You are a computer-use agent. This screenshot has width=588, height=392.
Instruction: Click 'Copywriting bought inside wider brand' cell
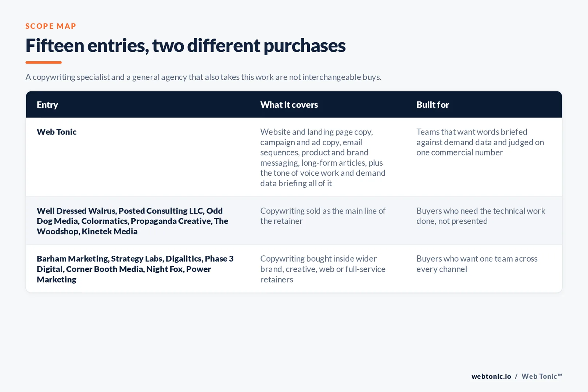coord(323,269)
